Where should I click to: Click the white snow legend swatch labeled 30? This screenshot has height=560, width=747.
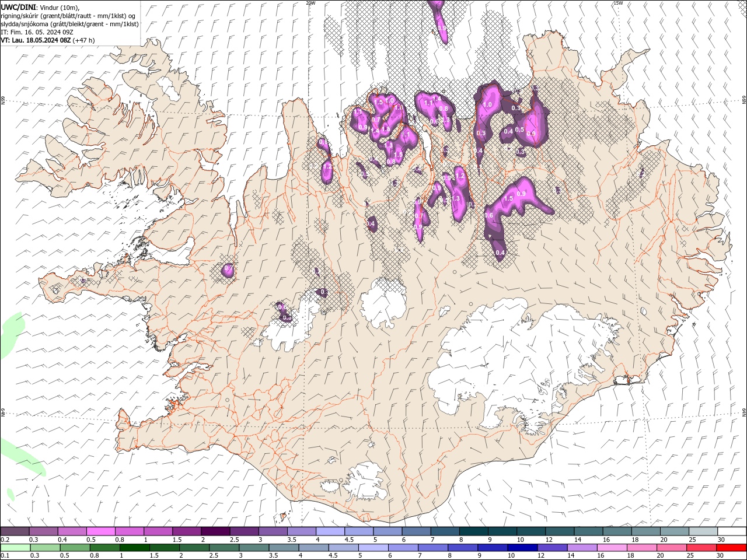732,531
